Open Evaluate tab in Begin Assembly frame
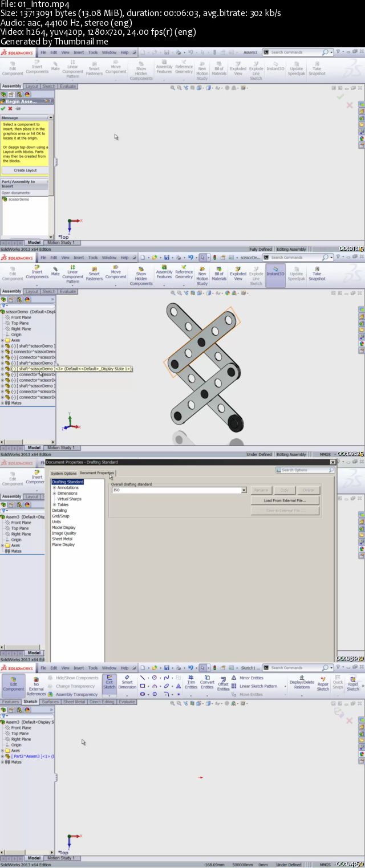Screen dimensions: 365x868 (67, 86)
